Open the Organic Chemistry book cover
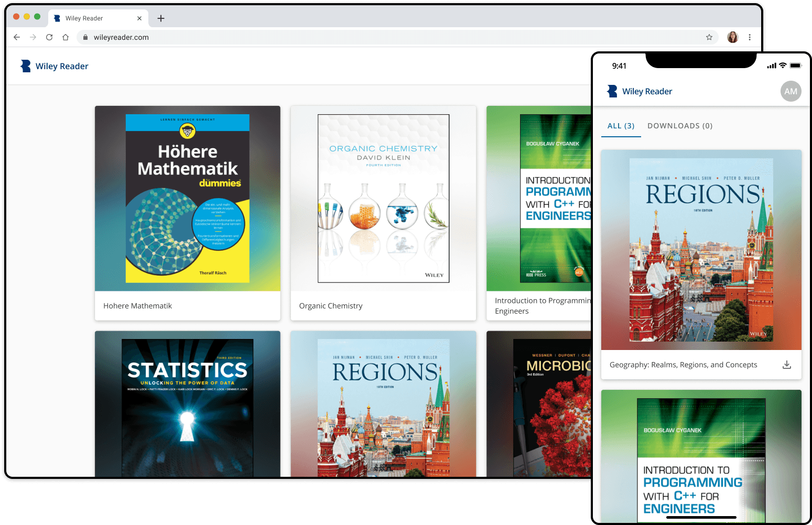812x525 pixels. (x=383, y=199)
